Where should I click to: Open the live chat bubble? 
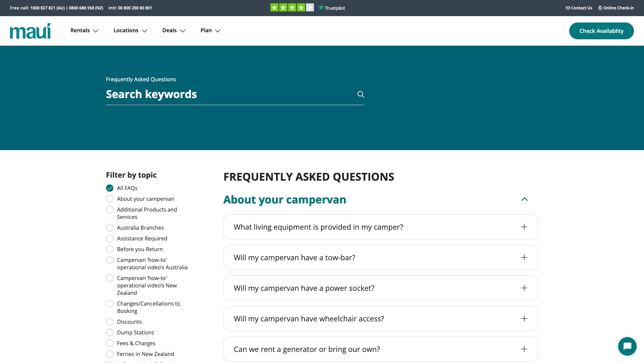pos(627,346)
